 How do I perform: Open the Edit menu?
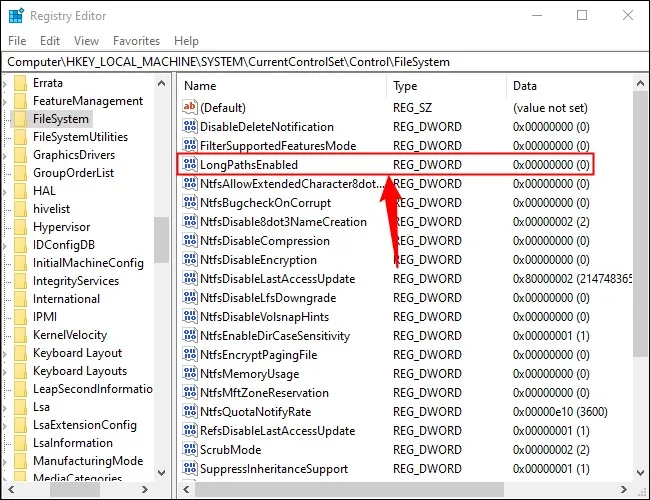pyautogui.click(x=50, y=41)
